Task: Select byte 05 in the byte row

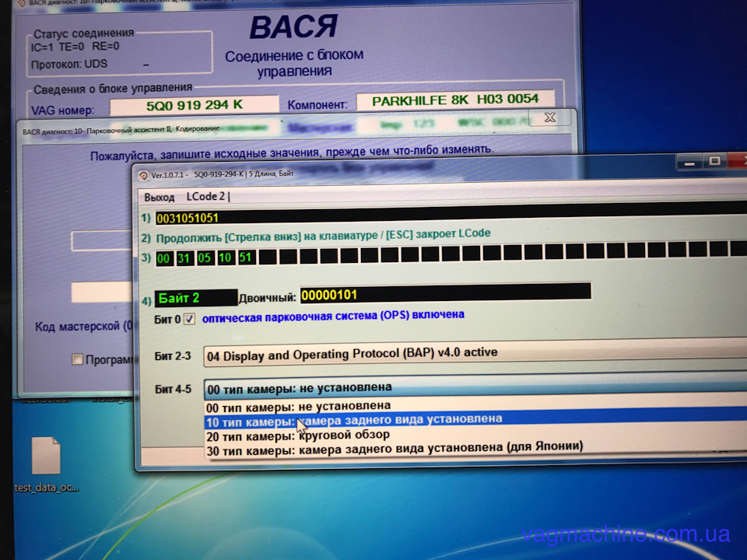Action: coord(204,258)
